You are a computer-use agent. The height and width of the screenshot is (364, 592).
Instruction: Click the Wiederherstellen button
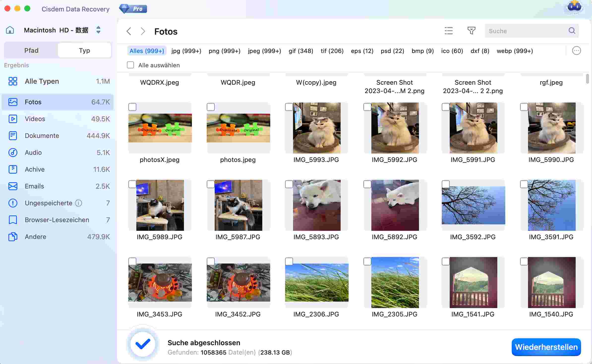(546, 347)
